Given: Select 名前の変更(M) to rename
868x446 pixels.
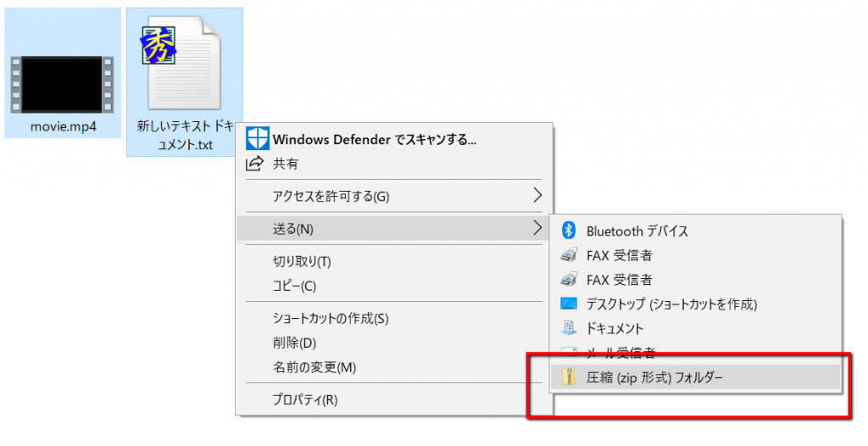Looking at the screenshot, I should coord(314,367).
